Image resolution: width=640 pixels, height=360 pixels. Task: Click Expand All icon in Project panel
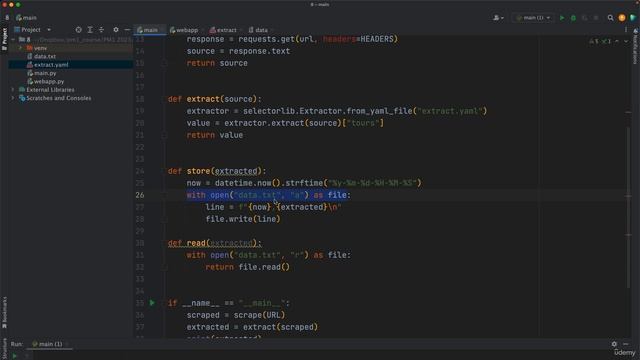click(90, 30)
